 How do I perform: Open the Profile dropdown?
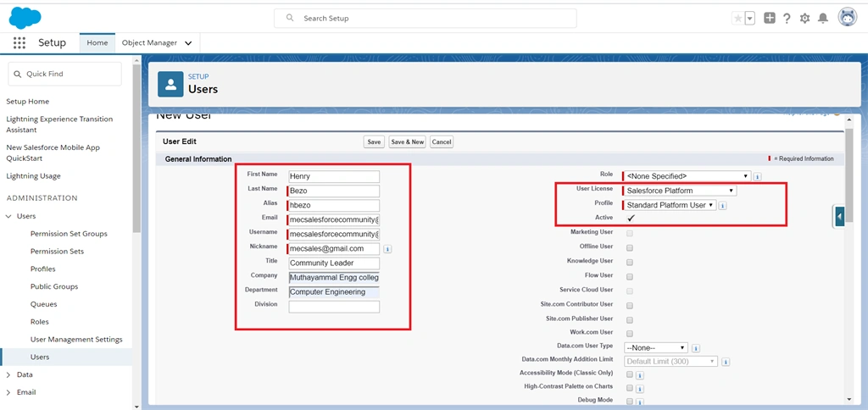pyautogui.click(x=670, y=205)
